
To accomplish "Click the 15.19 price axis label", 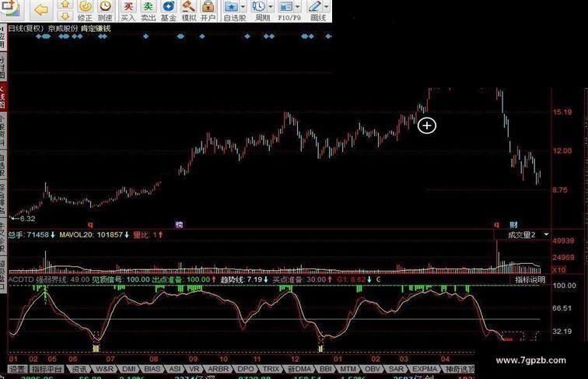I will 562,112.
